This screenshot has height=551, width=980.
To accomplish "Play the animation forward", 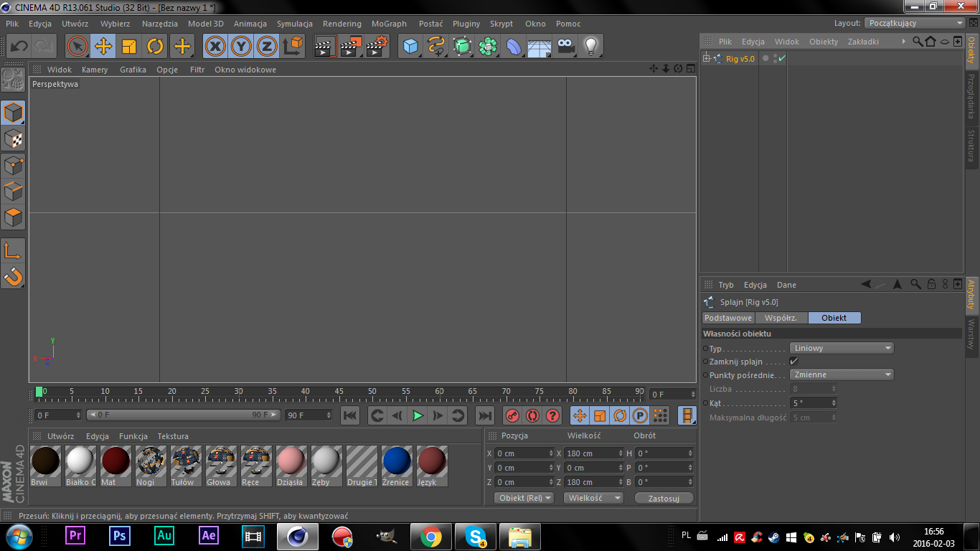I will [418, 415].
